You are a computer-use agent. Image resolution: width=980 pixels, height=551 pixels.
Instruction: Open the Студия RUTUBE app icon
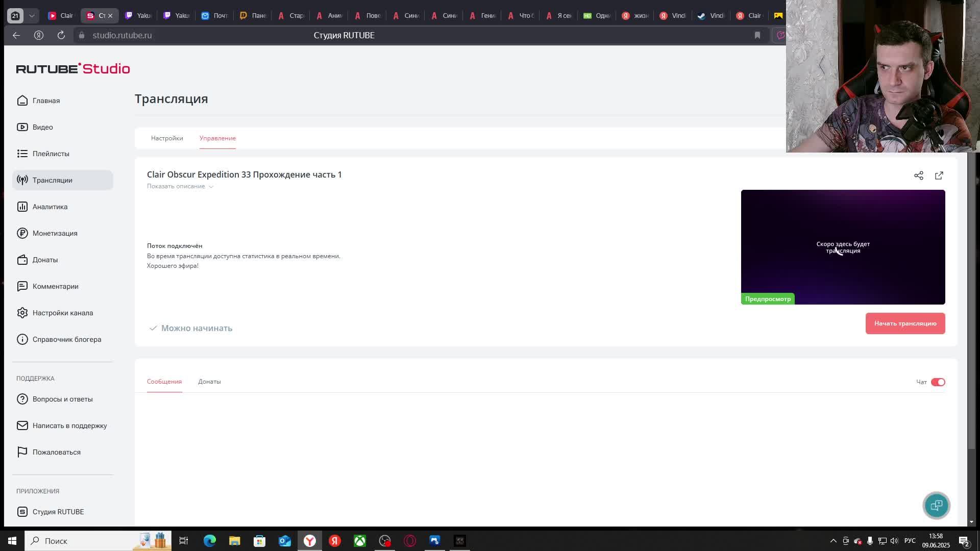(22, 512)
